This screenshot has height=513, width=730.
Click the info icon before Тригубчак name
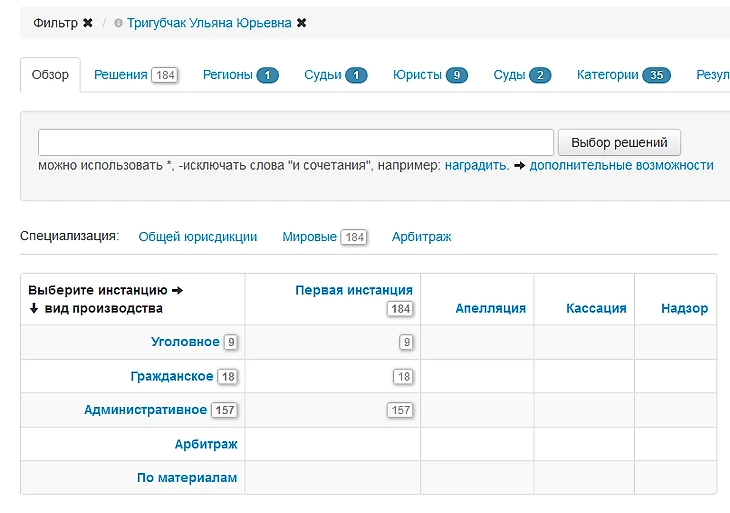tap(118, 22)
